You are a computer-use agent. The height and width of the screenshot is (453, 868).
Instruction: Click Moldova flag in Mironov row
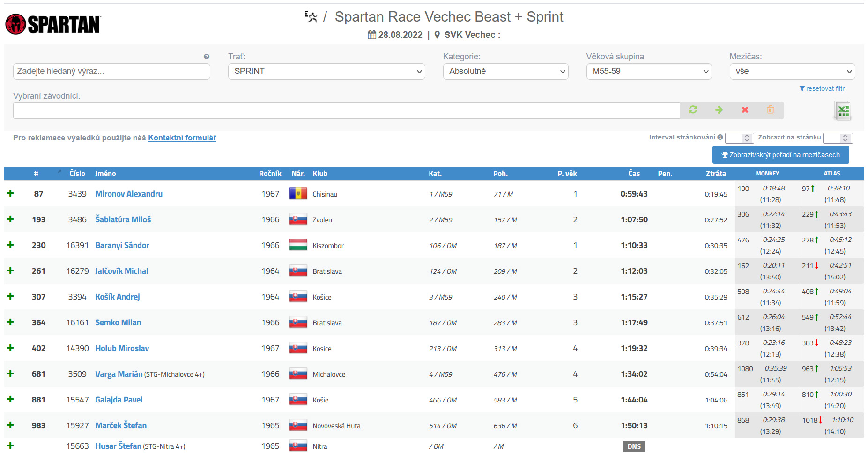(298, 193)
